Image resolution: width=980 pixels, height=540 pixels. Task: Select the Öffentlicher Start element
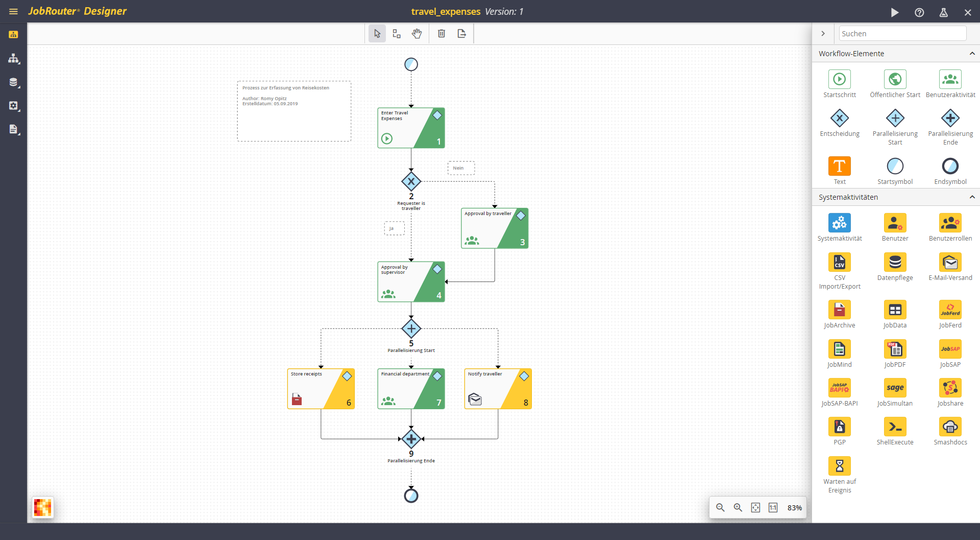coord(895,84)
